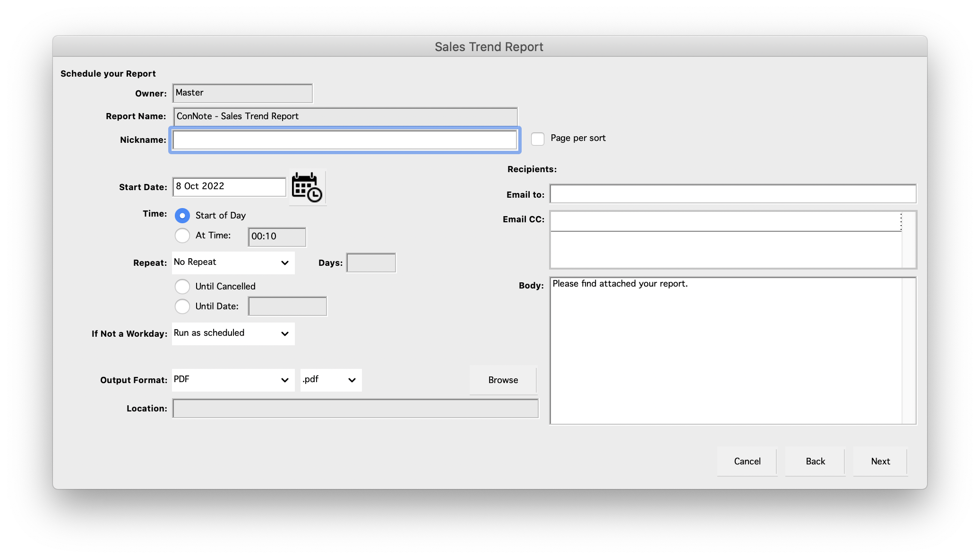Pick the Until Date radio button
980x559 pixels.
[182, 306]
